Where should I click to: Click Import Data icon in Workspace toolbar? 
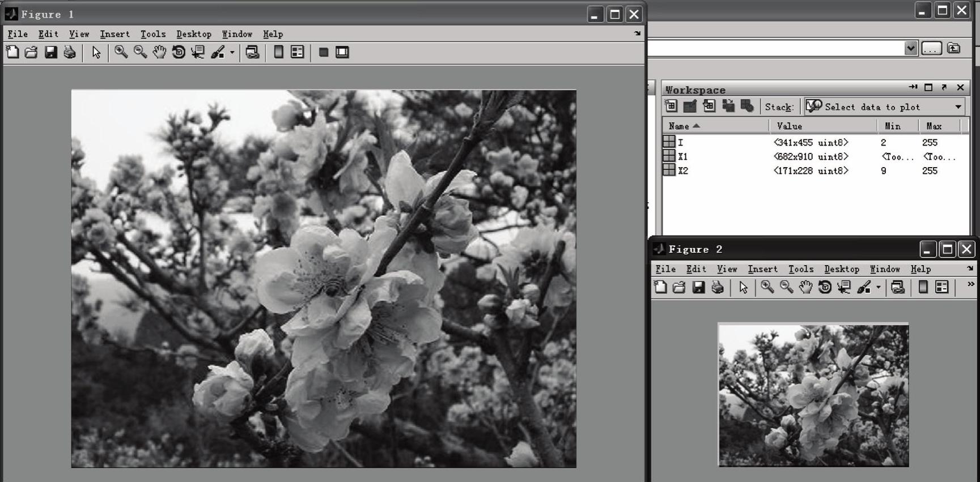coord(709,106)
